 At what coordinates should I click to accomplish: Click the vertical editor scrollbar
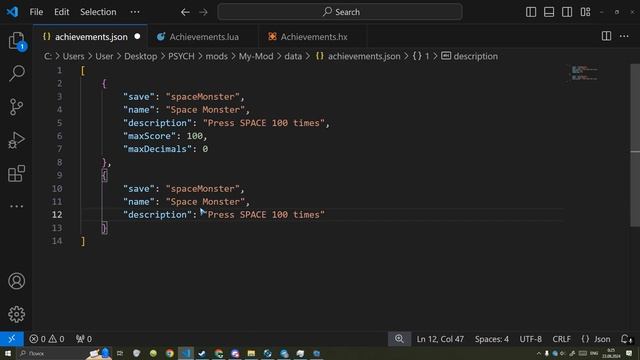tap(635, 145)
